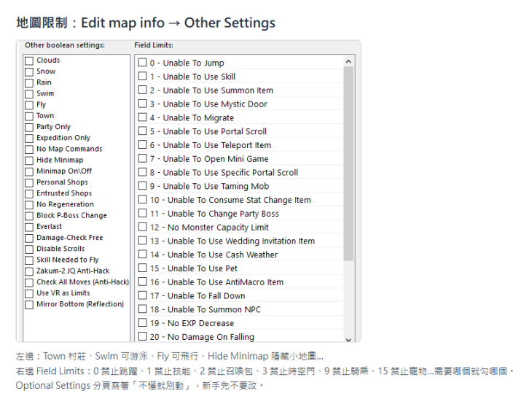The height and width of the screenshot is (407, 532).
Task: Toggle 18 - Unable To Summon NPC
Action: (143, 309)
